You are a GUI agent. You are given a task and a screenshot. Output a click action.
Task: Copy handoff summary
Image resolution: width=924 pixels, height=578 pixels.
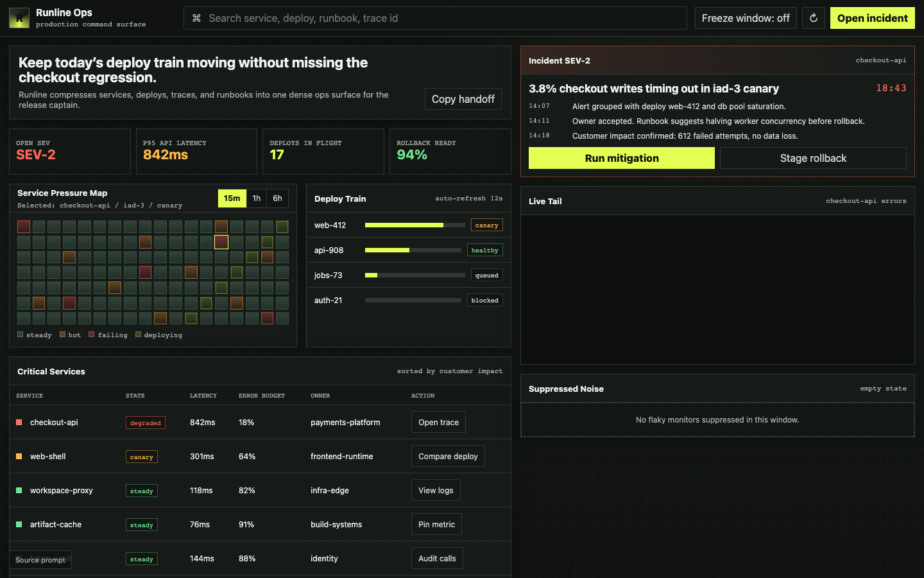(x=463, y=99)
